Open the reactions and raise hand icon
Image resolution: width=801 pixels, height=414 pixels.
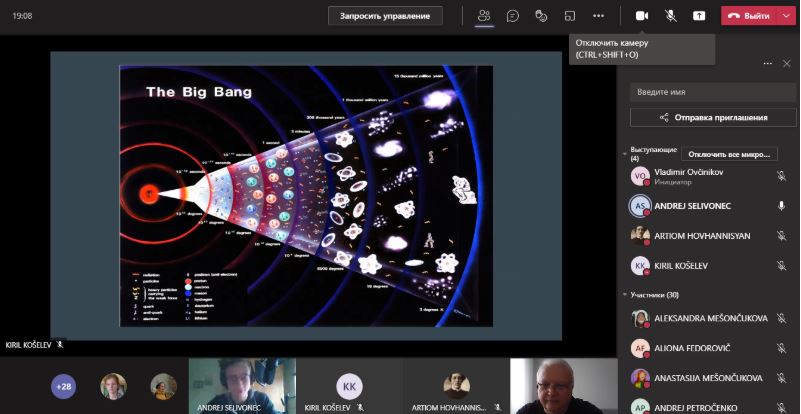pos(541,16)
